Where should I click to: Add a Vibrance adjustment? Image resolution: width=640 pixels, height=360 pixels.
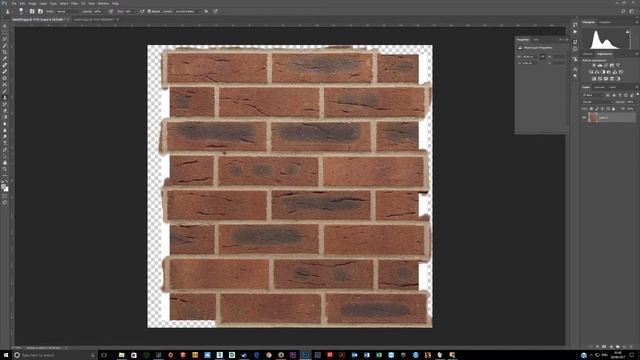[x=618, y=65]
